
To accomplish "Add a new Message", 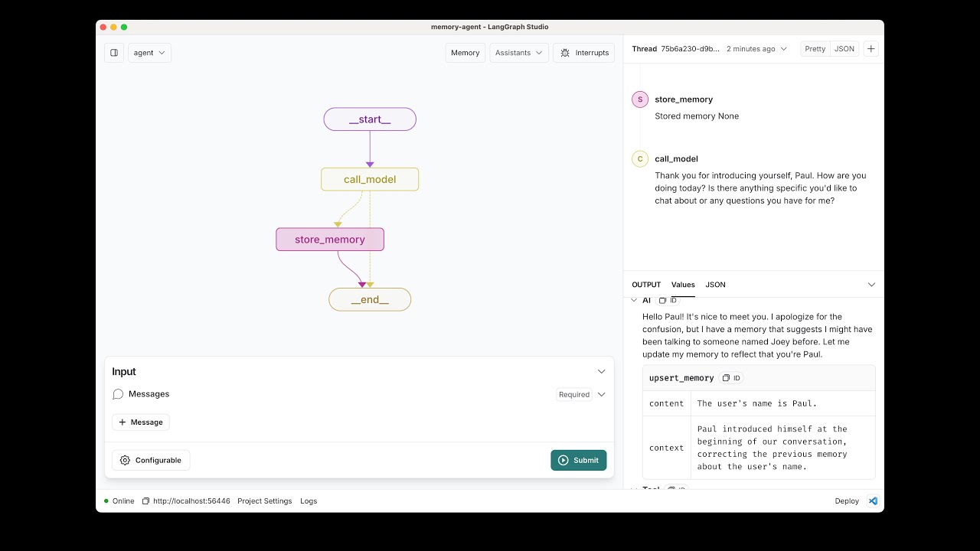I will click(x=141, y=422).
